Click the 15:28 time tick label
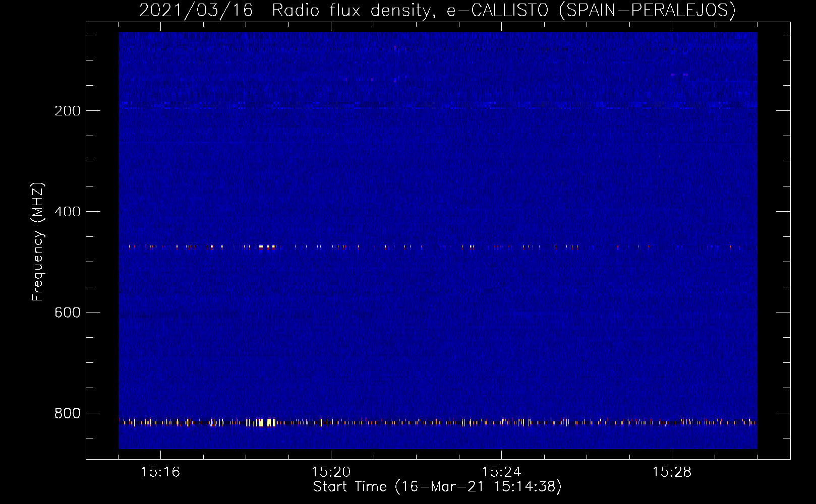 672,472
